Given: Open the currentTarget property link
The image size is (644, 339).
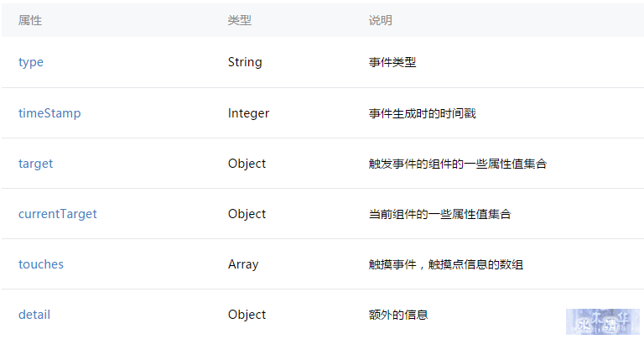Looking at the screenshot, I should (x=58, y=214).
